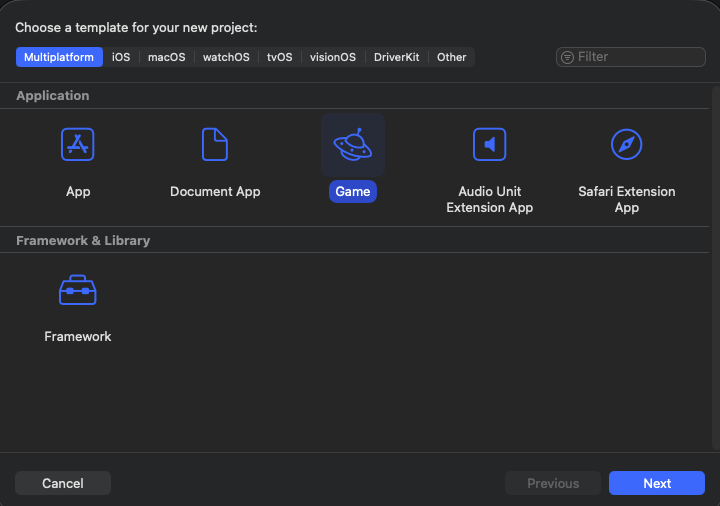
Task: Click the Game UFO template icon
Action: 353,145
